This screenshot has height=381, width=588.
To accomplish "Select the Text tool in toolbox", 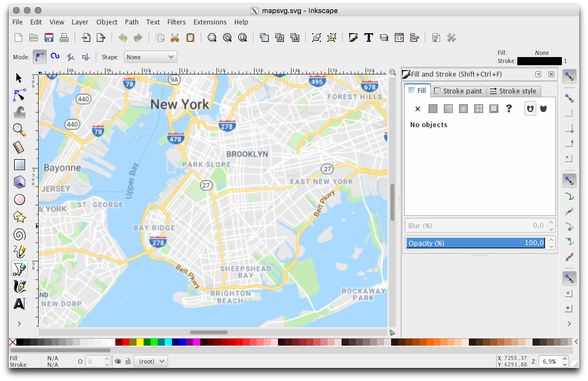I will 19,304.
